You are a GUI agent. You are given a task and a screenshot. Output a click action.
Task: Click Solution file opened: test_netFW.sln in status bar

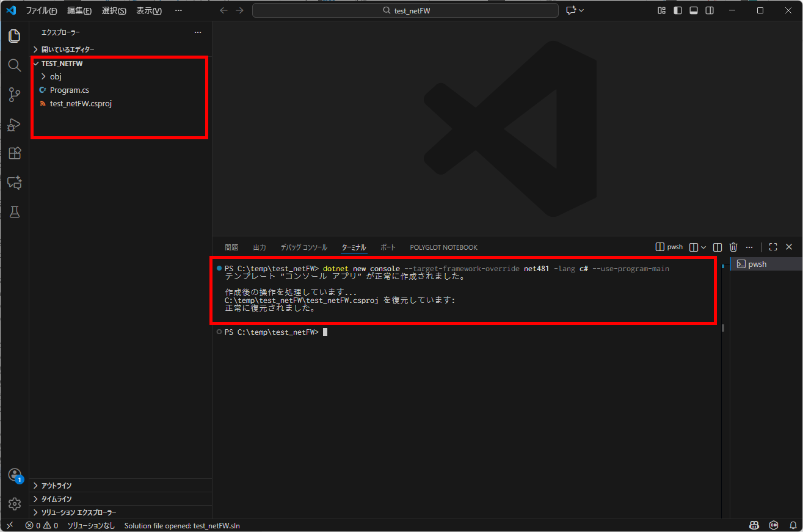click(x=181, y=525)
